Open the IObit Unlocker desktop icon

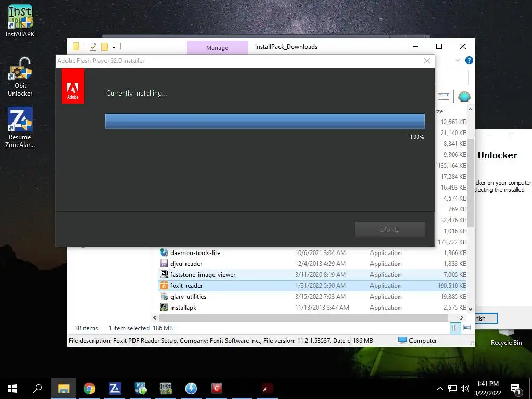pos(20,77)
